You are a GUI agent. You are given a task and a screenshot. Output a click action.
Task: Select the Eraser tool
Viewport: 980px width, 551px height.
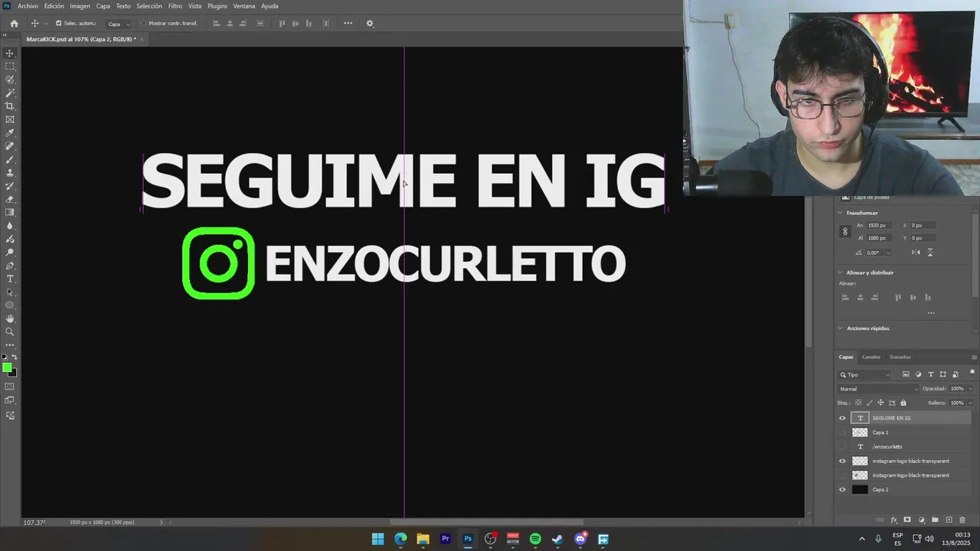pos(10,199)
